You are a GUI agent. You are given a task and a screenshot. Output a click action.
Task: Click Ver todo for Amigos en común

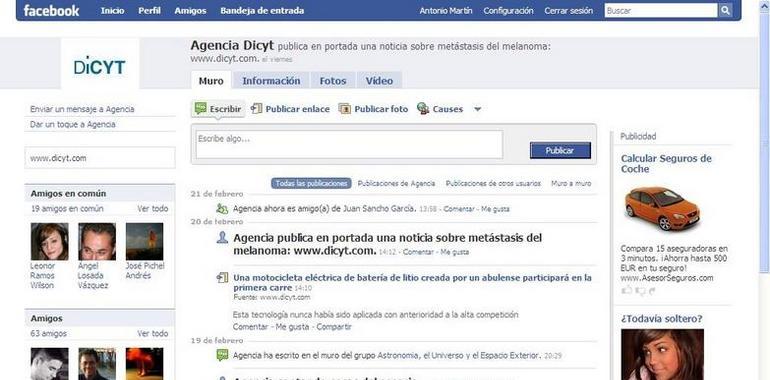click(153, 209)
